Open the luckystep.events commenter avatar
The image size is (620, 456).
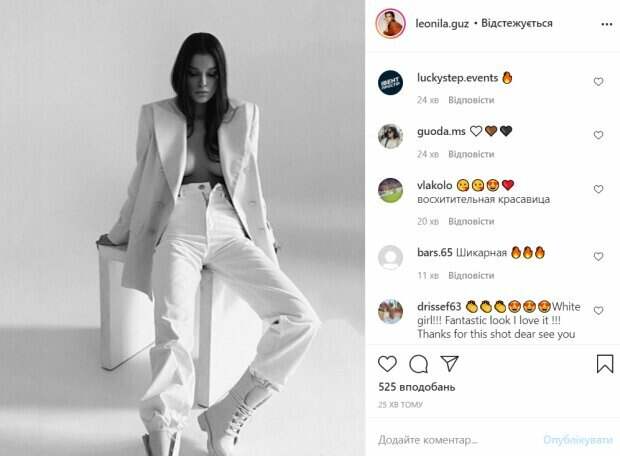pyautogui.click(x=390, y=83)
